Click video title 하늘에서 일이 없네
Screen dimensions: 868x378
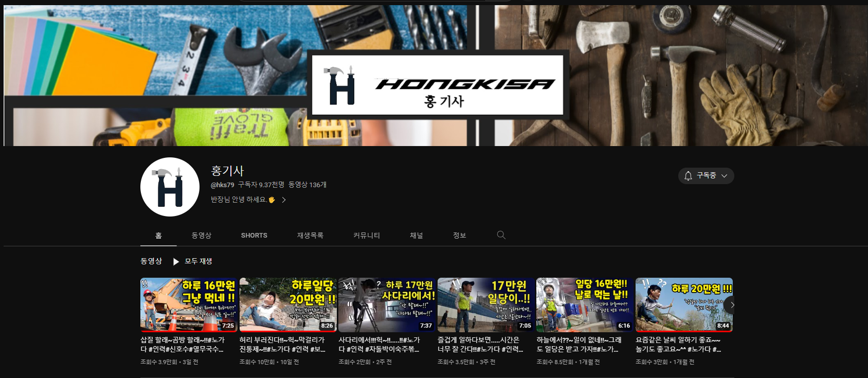pyautogui.click(x=579, y=345)
